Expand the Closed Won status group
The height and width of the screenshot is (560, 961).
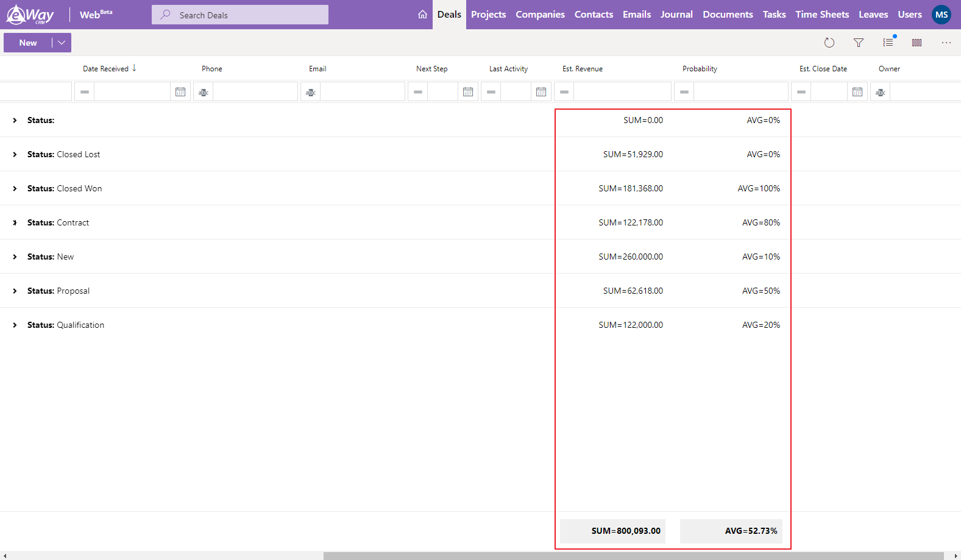click(15, 189)
